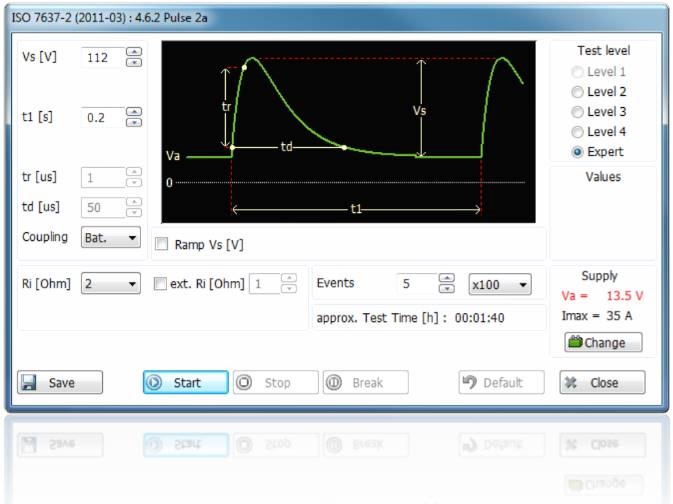Decrease Events count with down arrow
Viewport: 673px width, 504px height.
coord(447,289)
